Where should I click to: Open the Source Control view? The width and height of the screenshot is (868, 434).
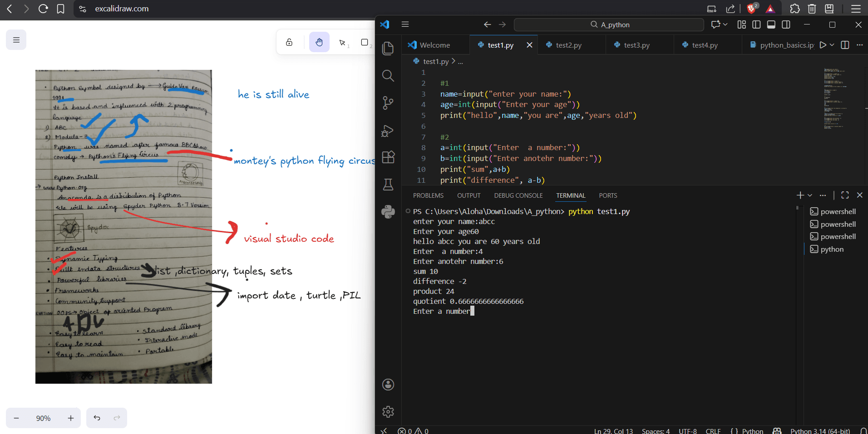pyautogui.click(x=388, y=103)
